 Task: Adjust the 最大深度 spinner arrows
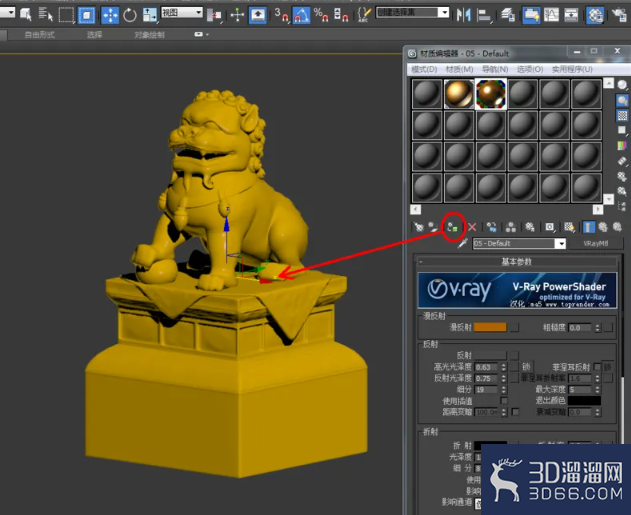pos(598,389)
